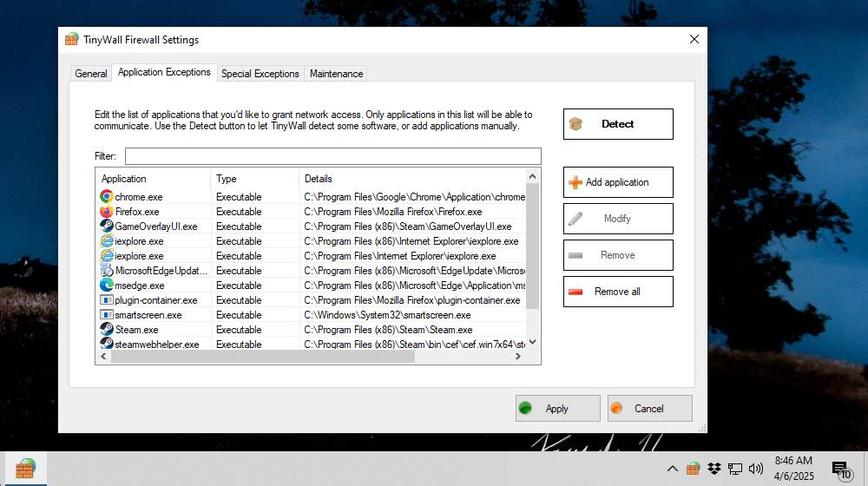Sort by the Application column header
Screen dimensions: 868x486
pos(153,179)
